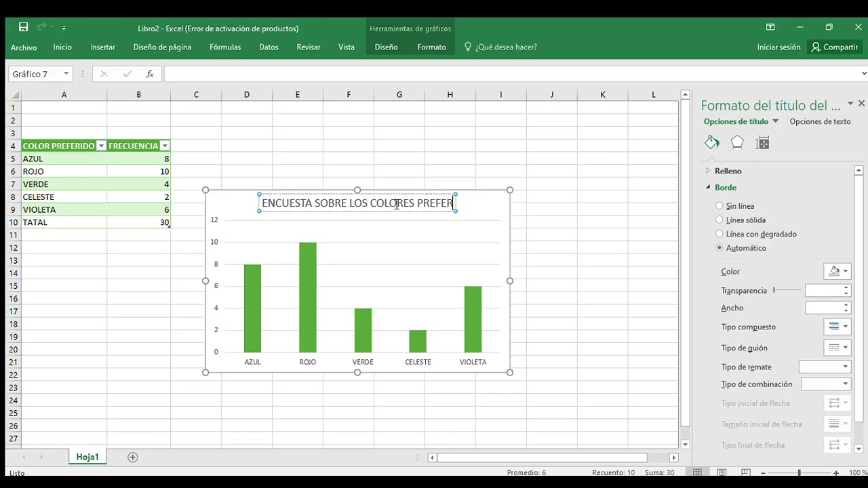
Task: Collapse the Borde section
Action: click(725, 187)
